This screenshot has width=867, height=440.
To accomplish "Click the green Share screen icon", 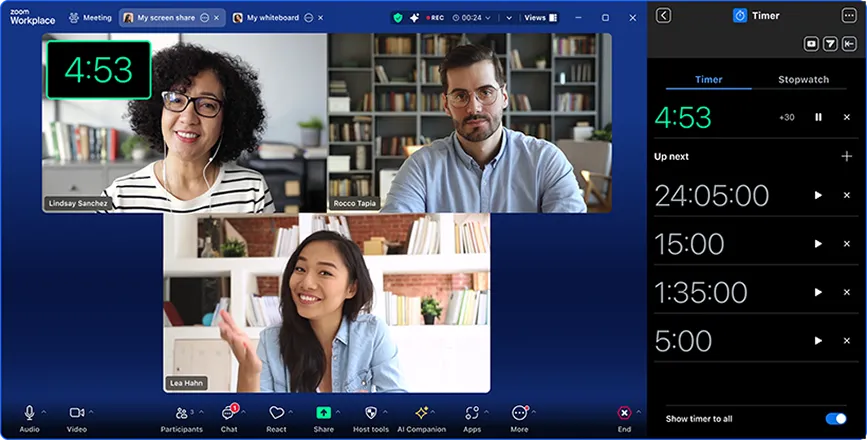I will (x=323, y=413).
